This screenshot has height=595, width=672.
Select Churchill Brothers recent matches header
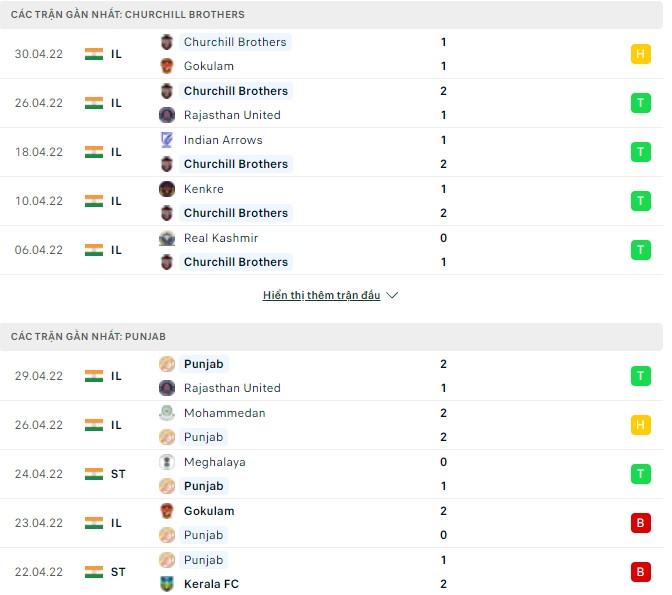click(128, 15)
